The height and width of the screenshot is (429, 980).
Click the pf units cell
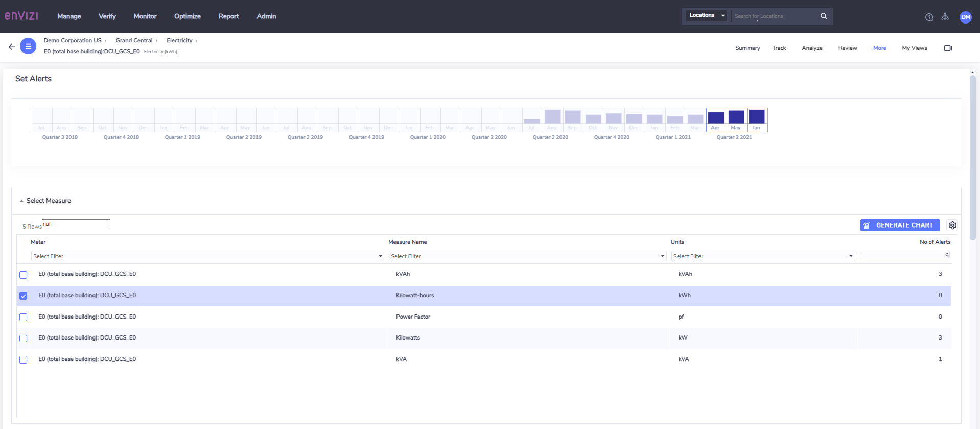[681, 317]
